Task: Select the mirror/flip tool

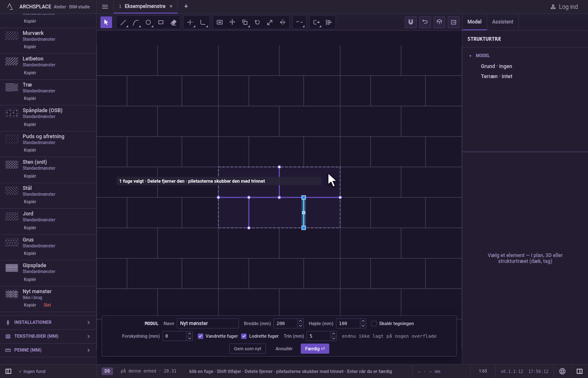Action: 283,22
